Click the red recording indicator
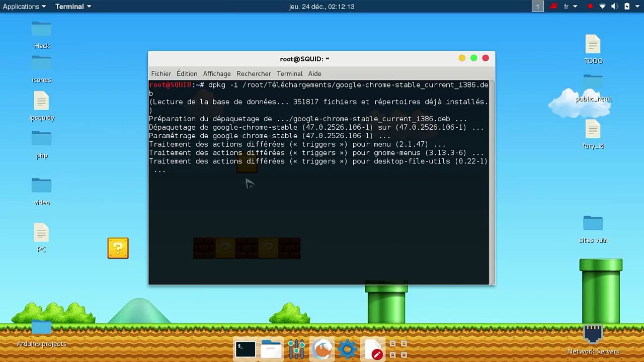 tap(590, 7)
